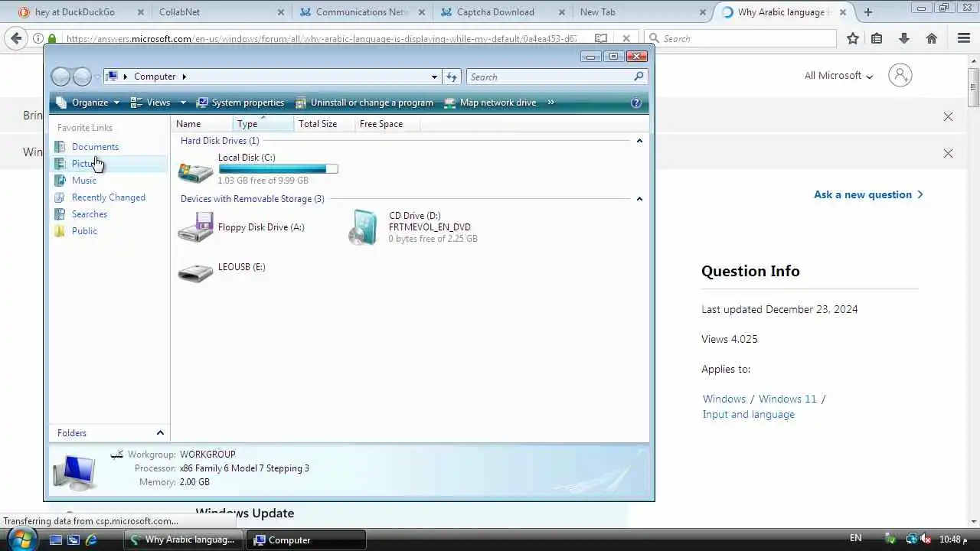Select the CD Drive (D:) icon
This screenshot has width=980, height=551.
363,227
